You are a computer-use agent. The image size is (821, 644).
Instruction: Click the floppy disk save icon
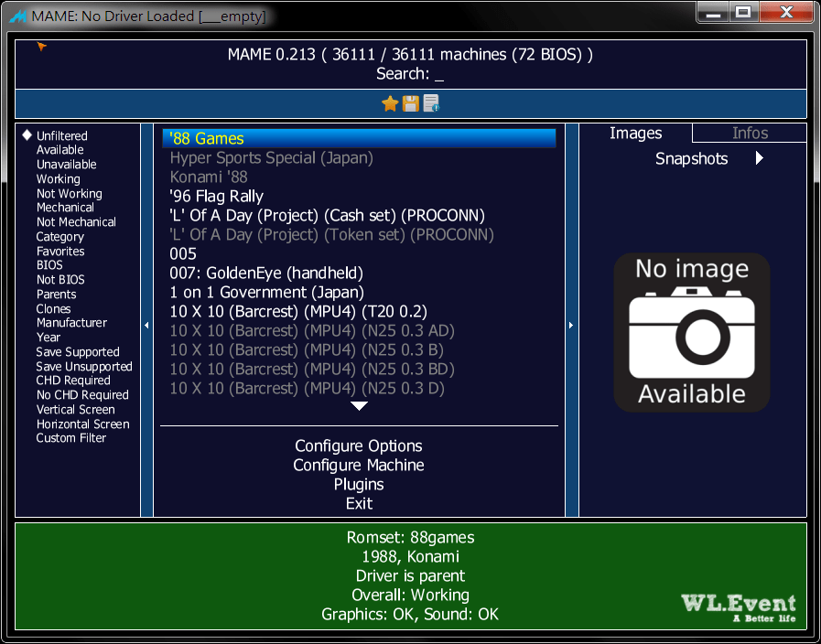tap(410, 103)
